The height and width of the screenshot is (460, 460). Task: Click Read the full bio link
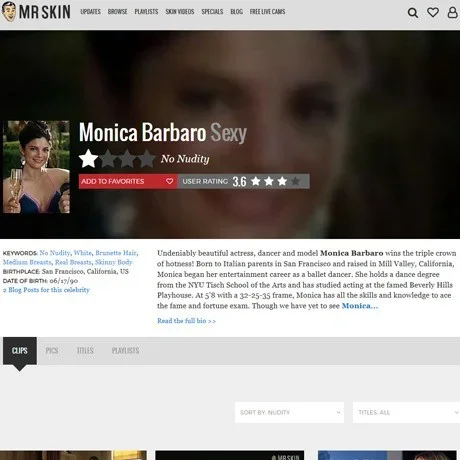pyautogui.click(x=186, y=321)
